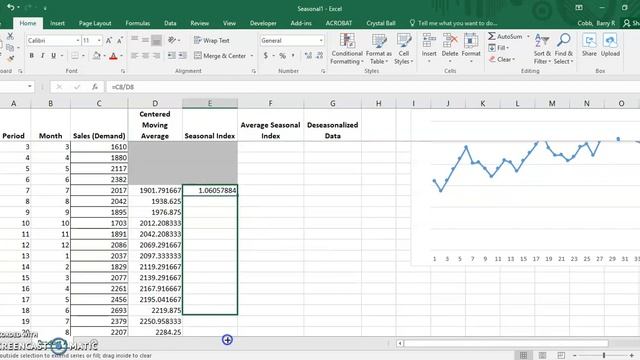Open Format as Table gallery
640x360 pixels.
click(x=378, y=49)
